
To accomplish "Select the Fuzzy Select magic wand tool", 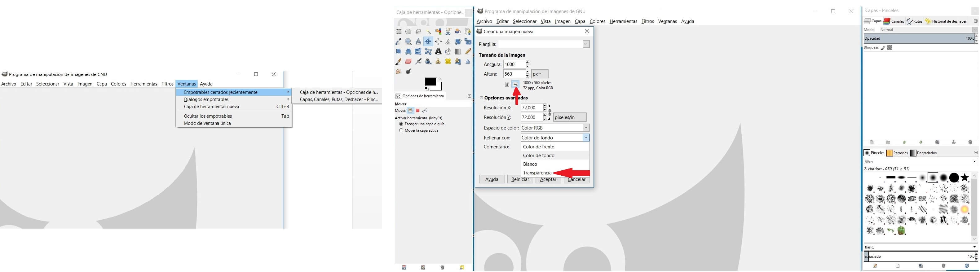I will pyautogui.click(x=429, y=32).
